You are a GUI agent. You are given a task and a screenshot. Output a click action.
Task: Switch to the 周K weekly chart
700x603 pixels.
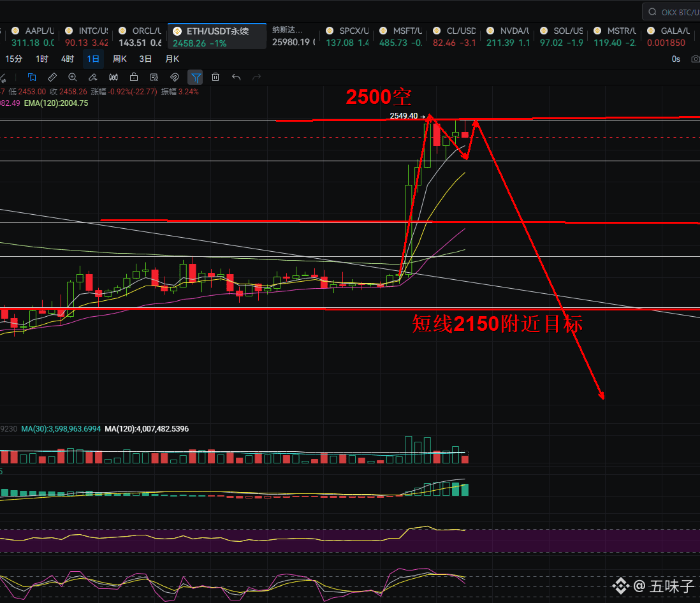coord(120,59)
